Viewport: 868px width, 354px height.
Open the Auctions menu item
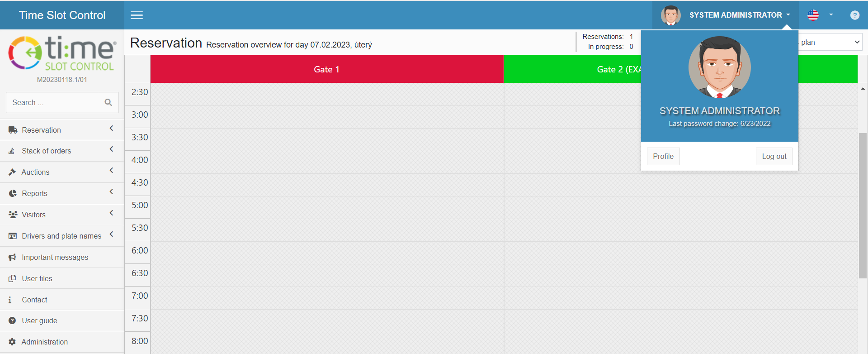(x=62, y=172)
